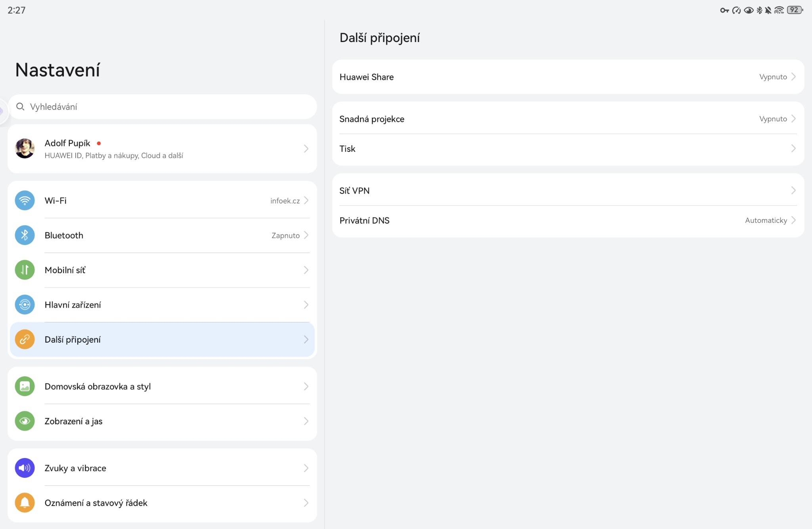The width and height of the screenshot is (812, 529).
Task: Click the Domovská obrazovka a styl icon
Action: tap(25, 386)
